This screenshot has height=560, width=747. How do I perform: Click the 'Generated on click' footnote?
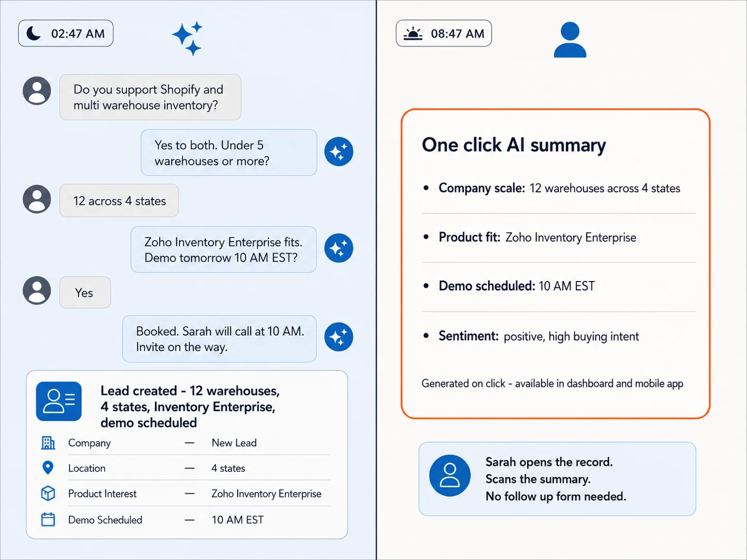(x=552, y=384)
